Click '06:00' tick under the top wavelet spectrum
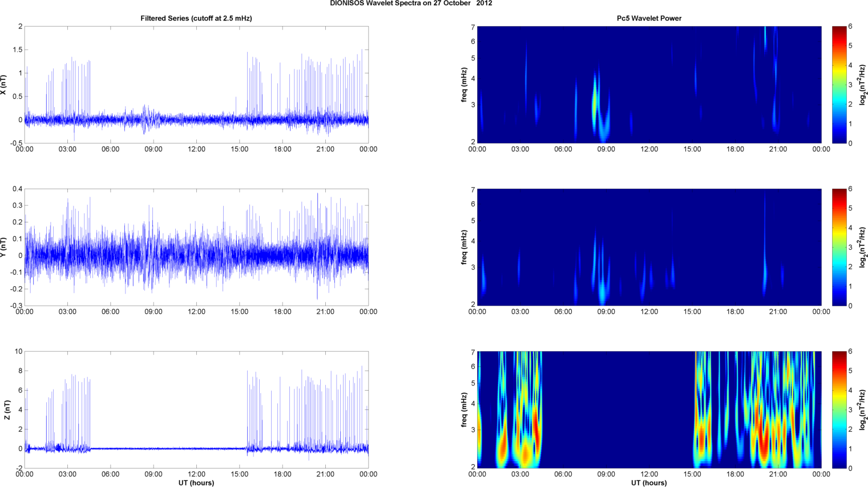Screen dimensions: 868x487 pyautogui.click(x=563, y=149)
